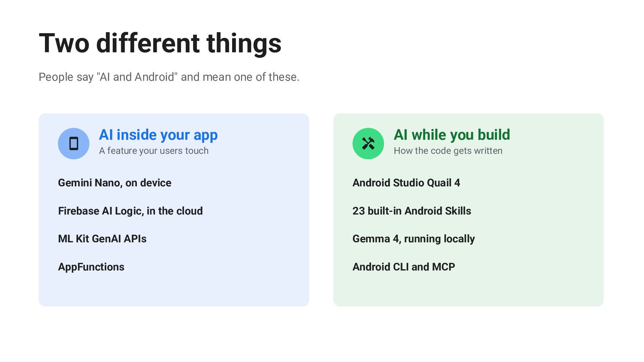Select the 'ML Kit GenAI APIs' line

point(102,239)
